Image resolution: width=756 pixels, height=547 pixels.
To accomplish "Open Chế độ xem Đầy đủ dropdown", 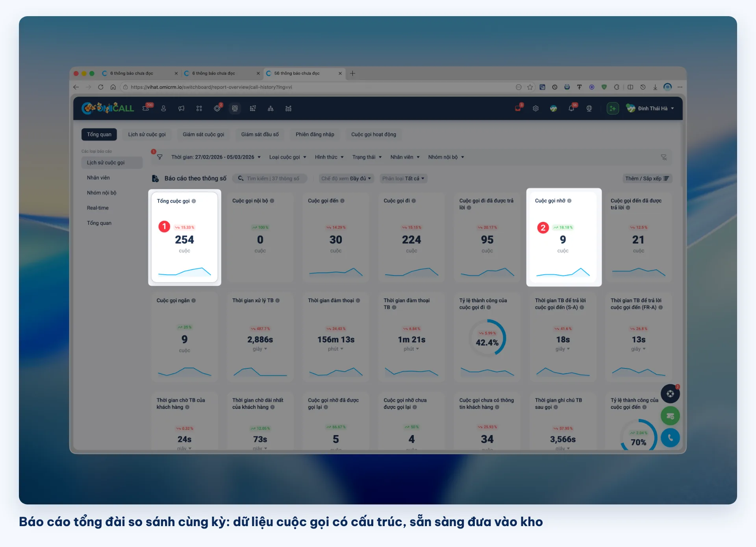I will [346, 179].
